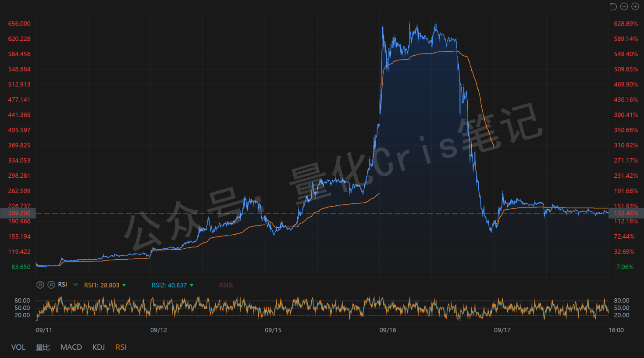Reset the chart view with the undo arrow

[x=613, y=6]
